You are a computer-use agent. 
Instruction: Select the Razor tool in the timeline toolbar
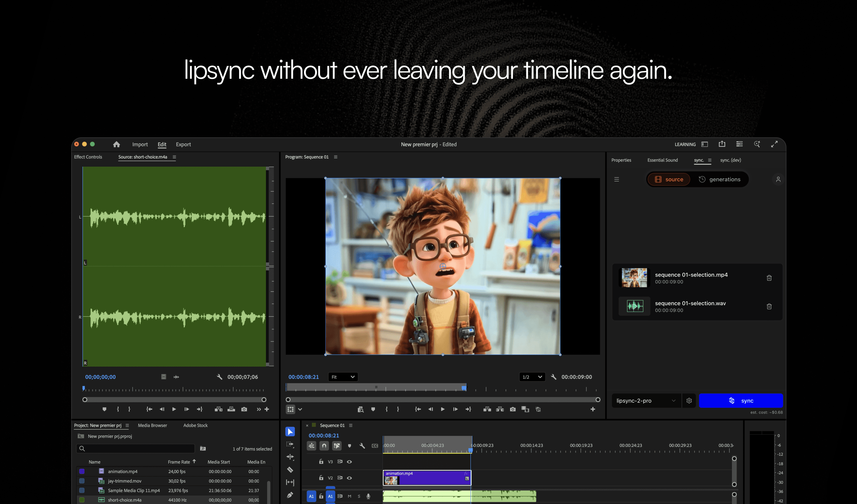[290, 470]
